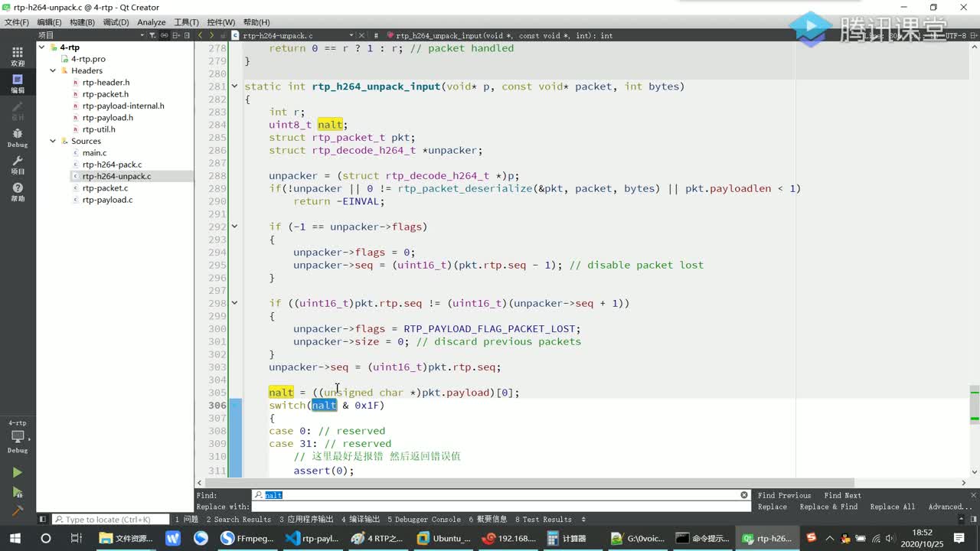
Task: Open the 调试(D) menu
Action: (116, 22)
